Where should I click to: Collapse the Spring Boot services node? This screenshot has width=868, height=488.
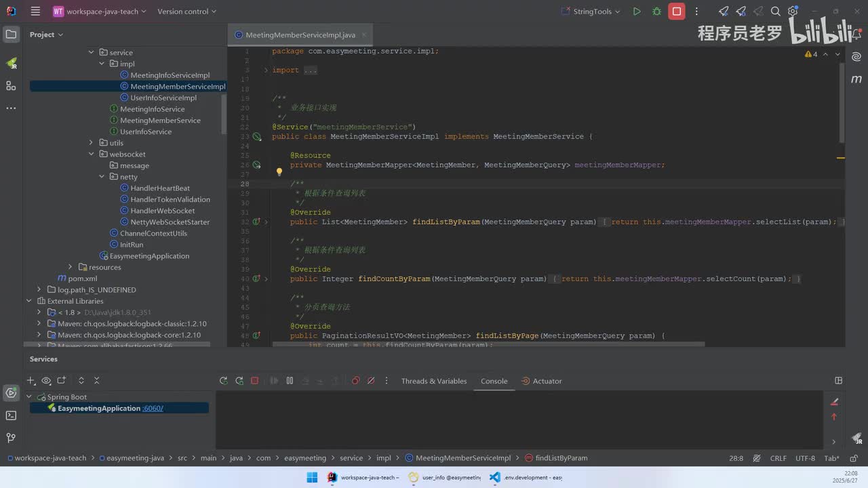29,397
